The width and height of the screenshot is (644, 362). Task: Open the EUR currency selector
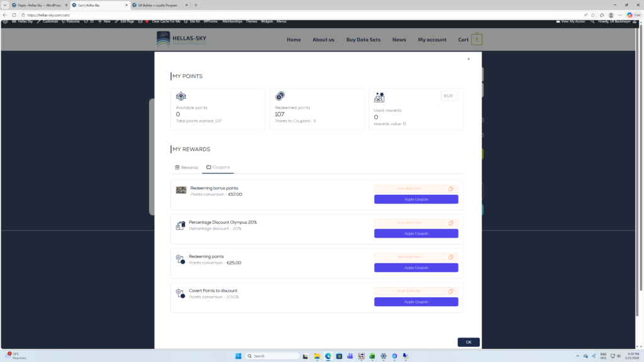click(x=449, y=96)
